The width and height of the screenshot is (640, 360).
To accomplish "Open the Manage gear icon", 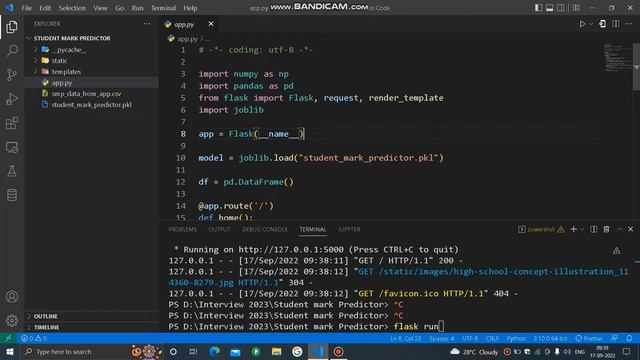I will (x=12, y=320).
